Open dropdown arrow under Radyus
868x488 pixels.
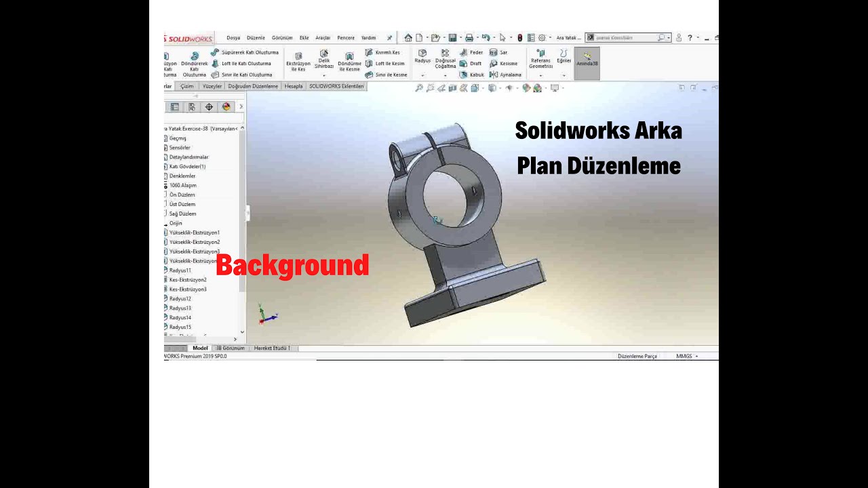(422, 75)
